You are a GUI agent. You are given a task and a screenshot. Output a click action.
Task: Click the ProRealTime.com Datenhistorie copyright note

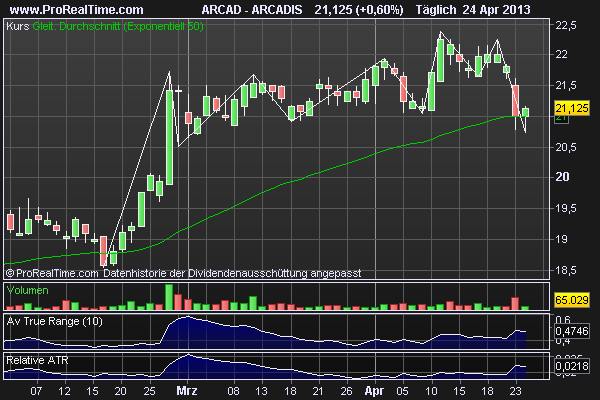(x=183, y=273)
